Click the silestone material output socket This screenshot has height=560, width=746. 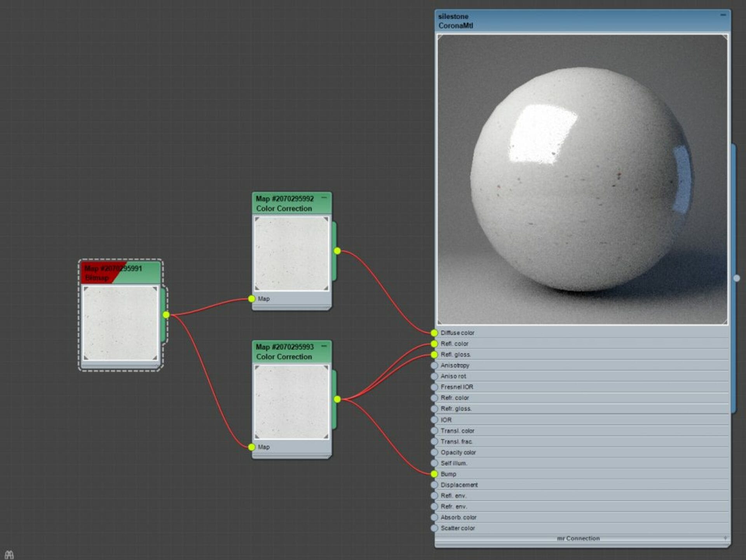[x=737, y=278]
